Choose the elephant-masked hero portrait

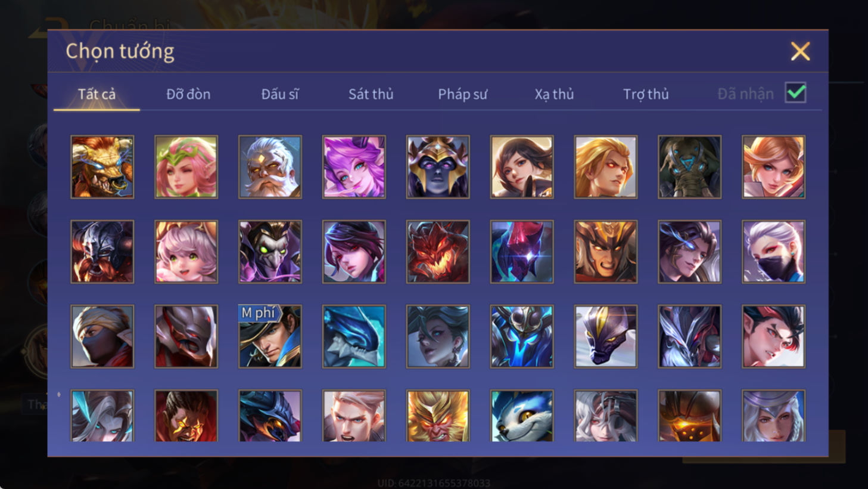pyautogui.click(x=689, y=167)
